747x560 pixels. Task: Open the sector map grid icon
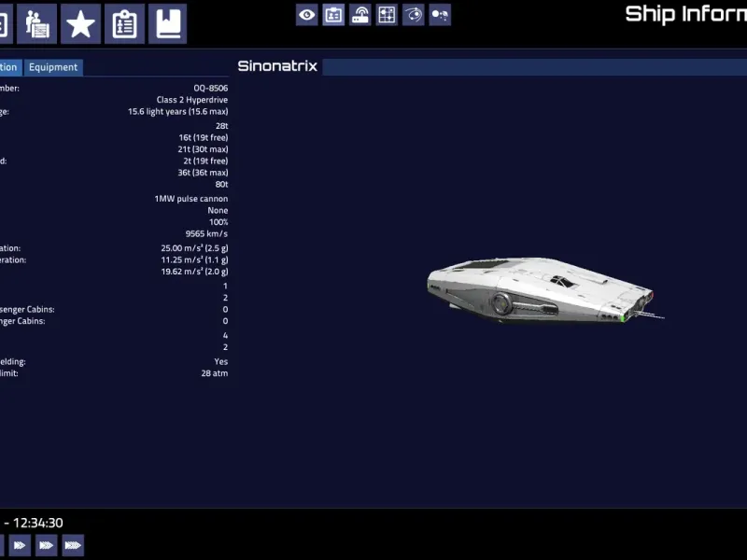pos(387,15)
